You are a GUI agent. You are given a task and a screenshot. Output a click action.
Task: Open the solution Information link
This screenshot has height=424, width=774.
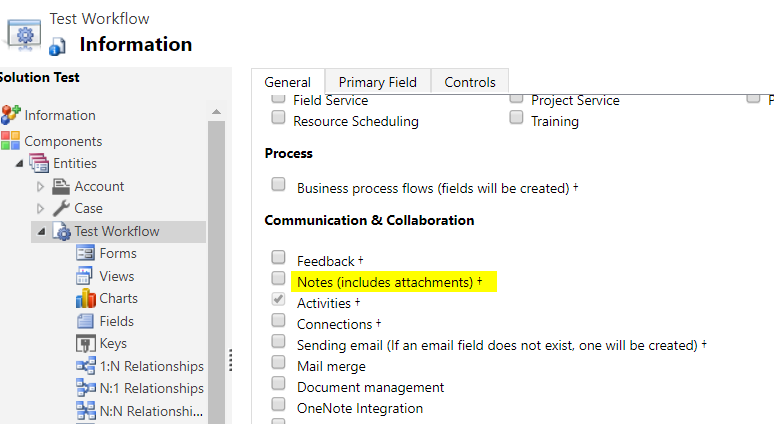pyautogui.click(x=60, y=115)
